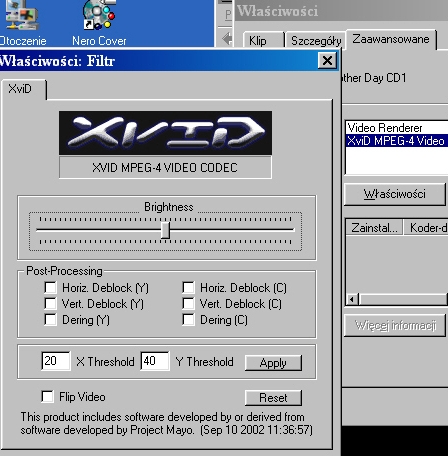Toggle Dering (Y) checkbox
This screenshot has height=456, width=448.
[x=50, y=319]
